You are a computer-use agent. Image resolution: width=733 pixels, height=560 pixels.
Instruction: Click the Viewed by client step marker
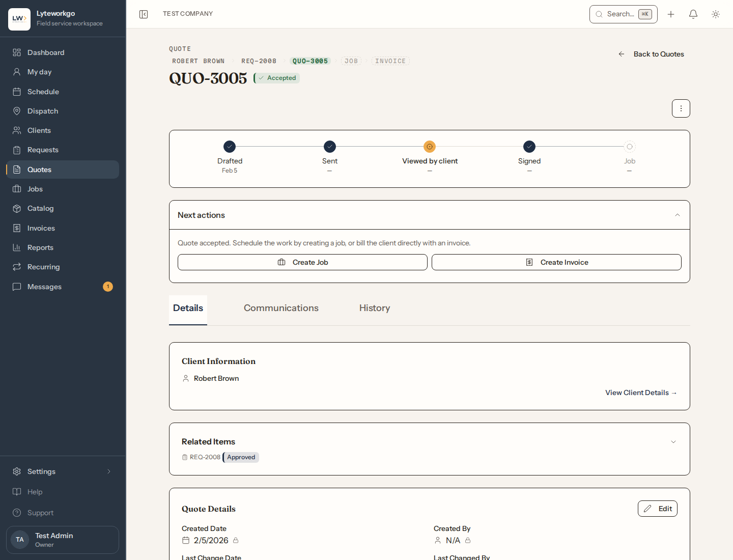[x=430, y=147]
